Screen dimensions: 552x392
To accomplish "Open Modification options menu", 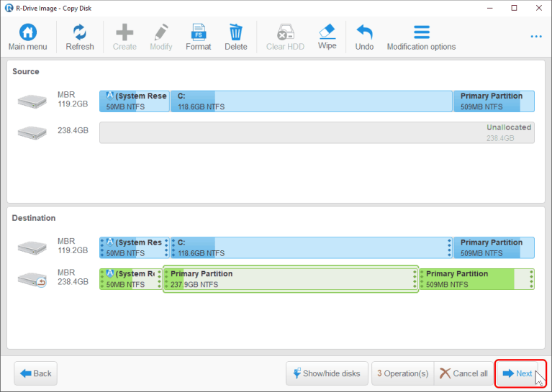I will (422, 37).
